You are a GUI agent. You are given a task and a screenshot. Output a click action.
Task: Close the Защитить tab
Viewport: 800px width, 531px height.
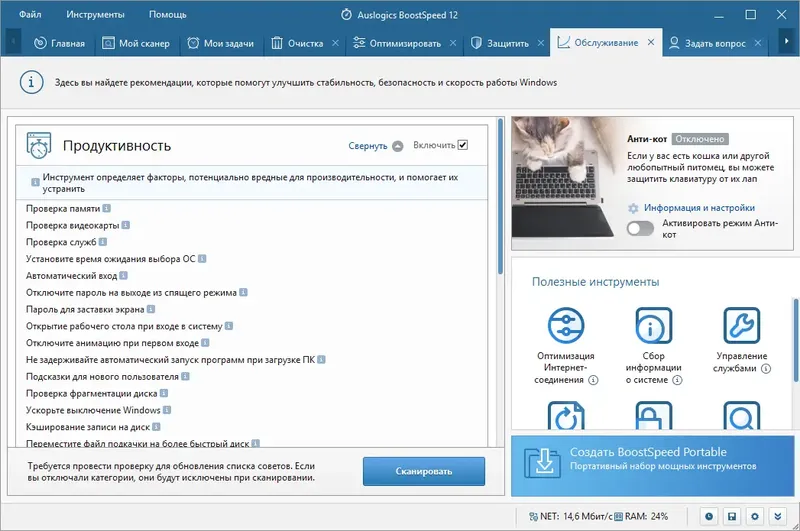(x=541, y=43)
